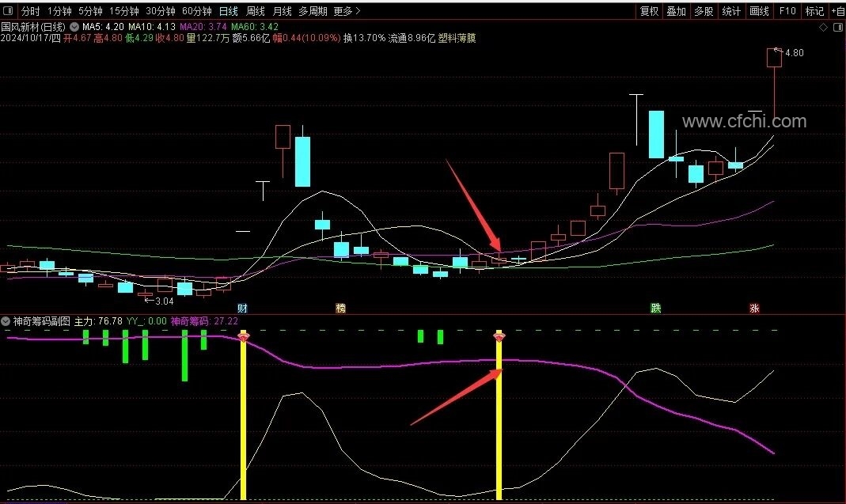Click the 2024/10/17/四 date text
The image size is (846, 504).
(31, 38)
